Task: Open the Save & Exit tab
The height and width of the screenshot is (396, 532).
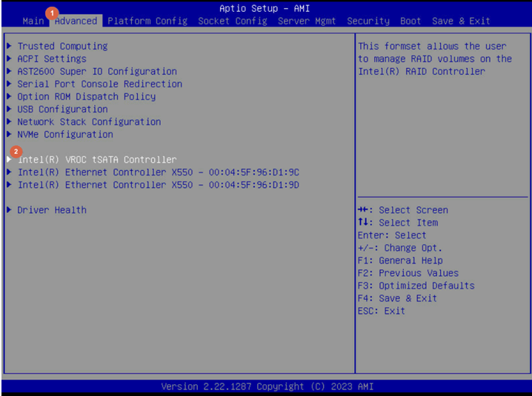Action: click(461, 21)
